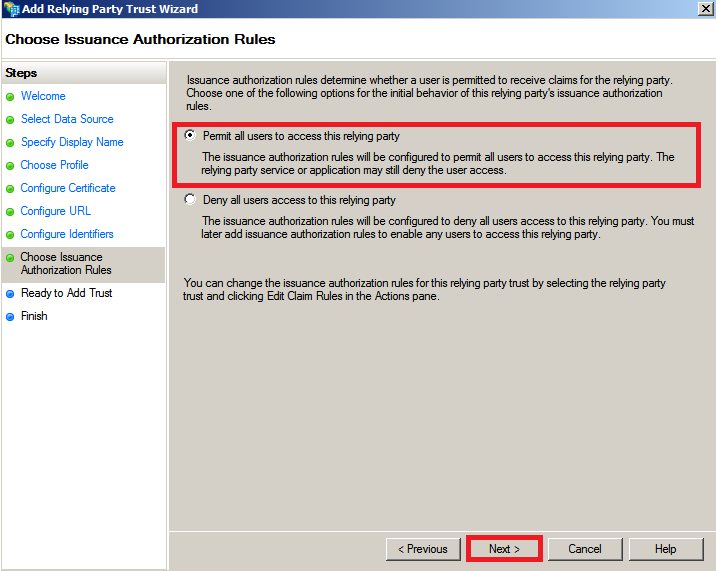Viewport: 716px width, 571px height.
Task: Select Choose Issuance Authorization Rules step
Action: [84, 264]
